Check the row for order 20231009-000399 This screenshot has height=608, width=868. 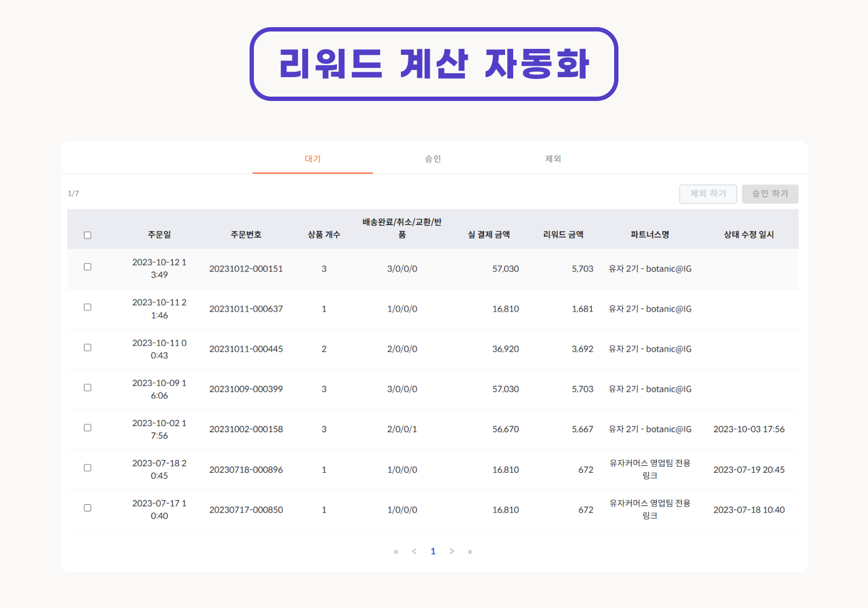click(87, 387)
